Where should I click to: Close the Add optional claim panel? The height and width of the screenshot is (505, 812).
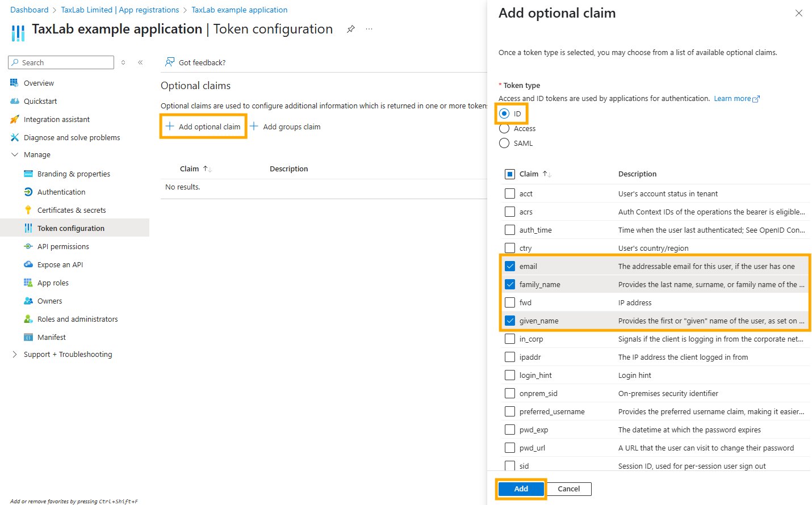click(x=799, y=13)
